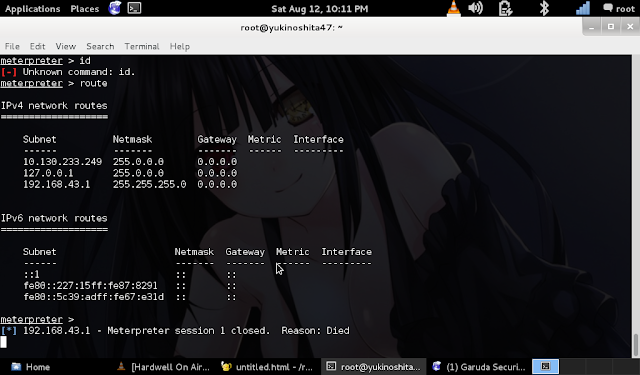Click the 'Unknown command: id.' message
Screen dimensions: 640x375
click(x=79, y=72)
